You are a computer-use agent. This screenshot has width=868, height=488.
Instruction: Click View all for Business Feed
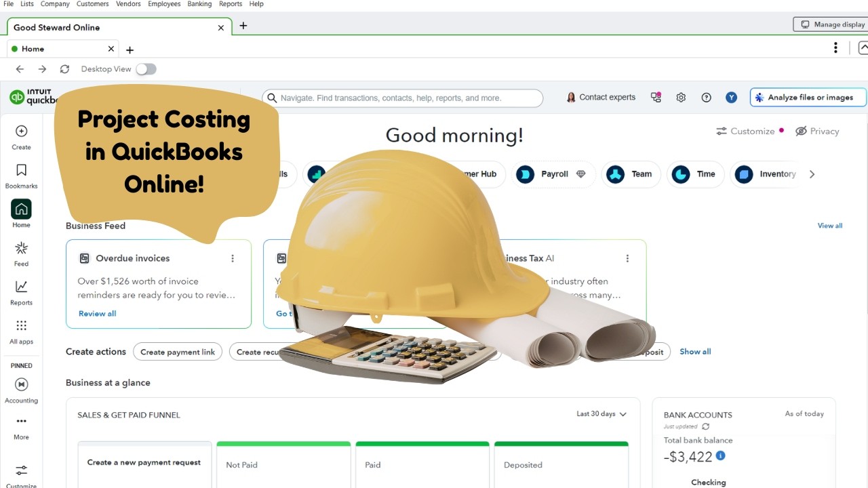830,226
